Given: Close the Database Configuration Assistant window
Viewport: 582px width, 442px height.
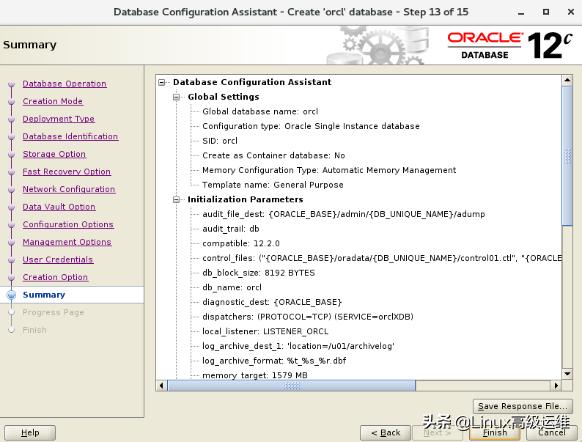Looking at the screenshot, I should (571, 12).
